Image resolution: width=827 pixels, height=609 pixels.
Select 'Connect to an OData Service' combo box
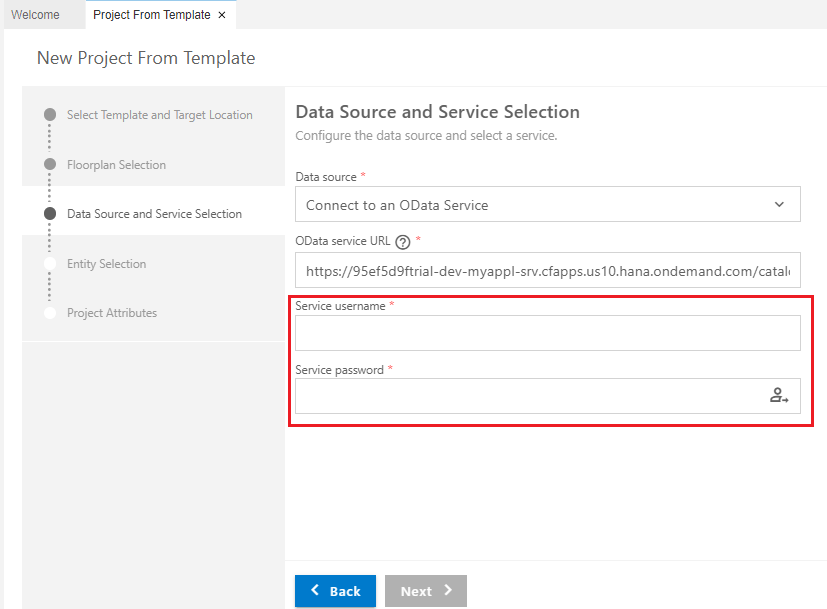[x=547, y=204]
